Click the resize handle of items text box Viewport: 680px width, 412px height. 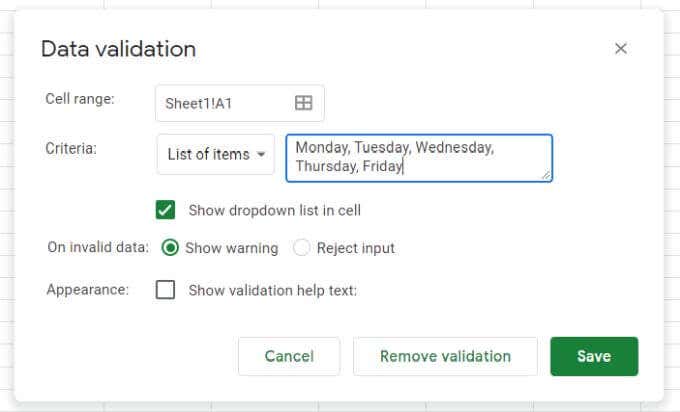[x=546, y=175]
